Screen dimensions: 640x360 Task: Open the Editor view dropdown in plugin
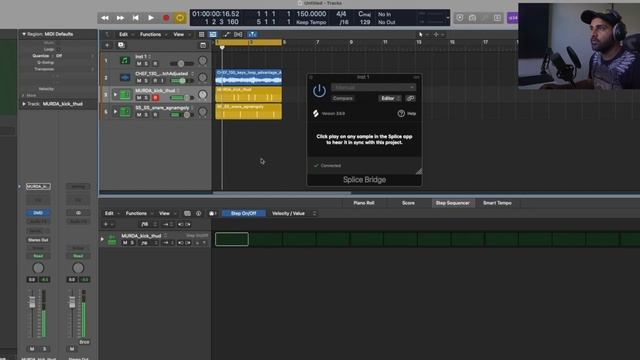390,98
